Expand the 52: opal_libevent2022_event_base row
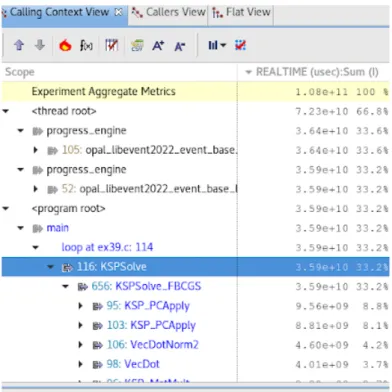392x392 pixels. tap(36, 189)
